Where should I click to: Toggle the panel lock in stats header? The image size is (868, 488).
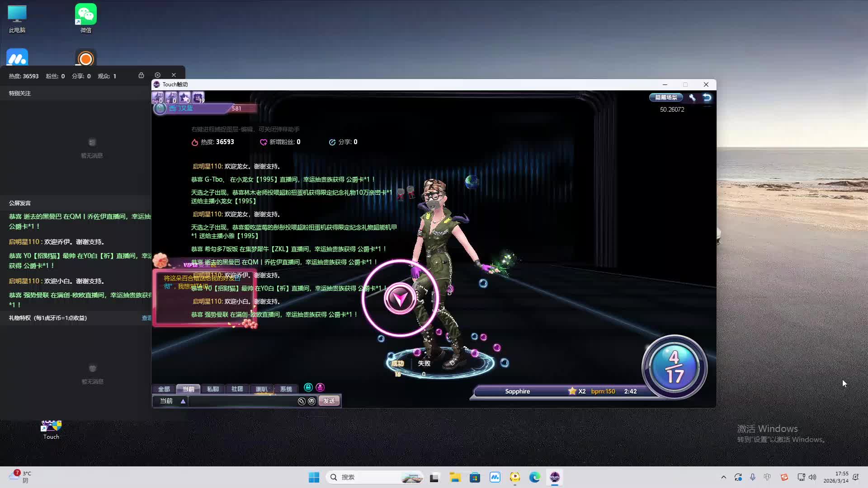coord(141,75)
